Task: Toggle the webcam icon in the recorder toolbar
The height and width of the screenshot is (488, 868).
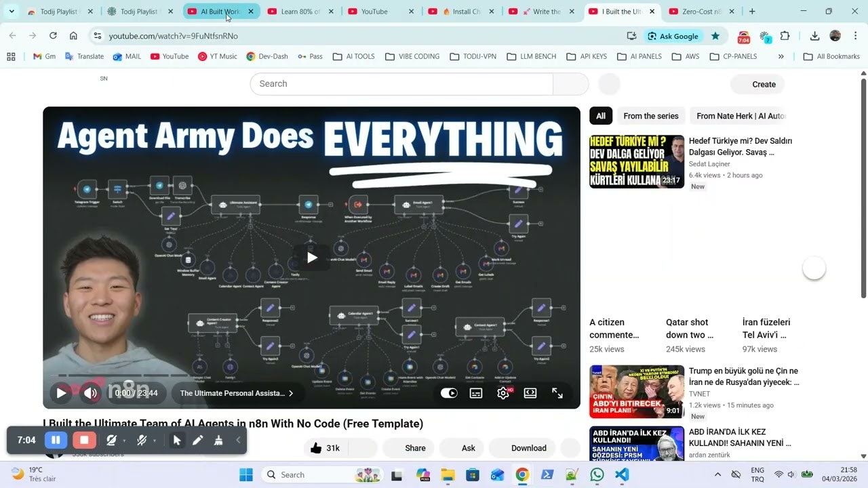Action: [111, 441]
